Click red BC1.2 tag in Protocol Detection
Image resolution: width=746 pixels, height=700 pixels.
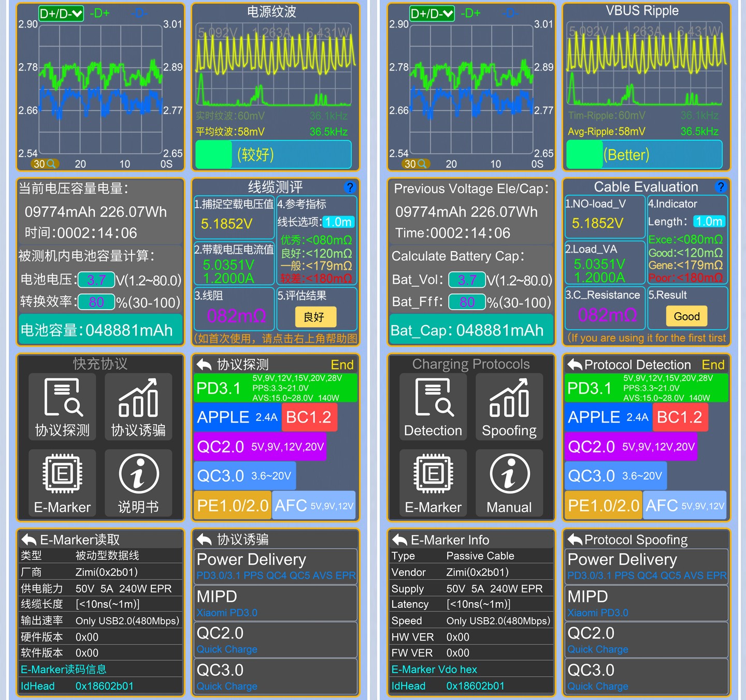click(x=680, y=417)
